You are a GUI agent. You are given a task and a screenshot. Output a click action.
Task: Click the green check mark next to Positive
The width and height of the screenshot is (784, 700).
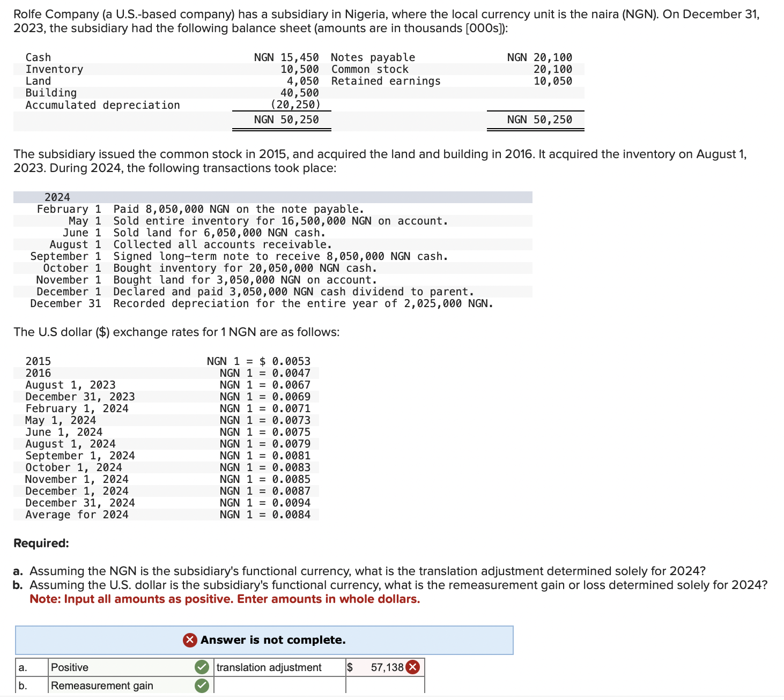(202, 667)
